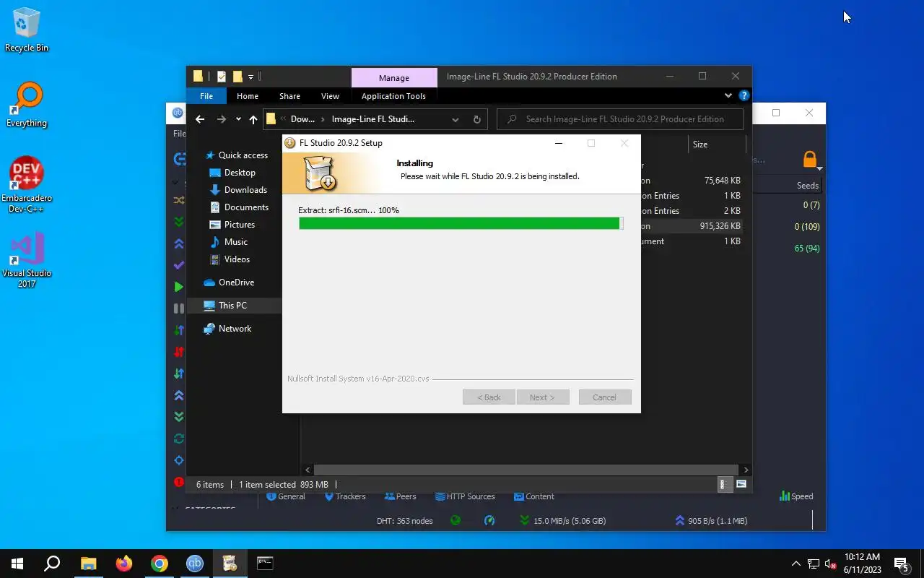Select the Embarcadero Dev-C++ desktop shortcut
924x578 pixels.
(27, 185)
